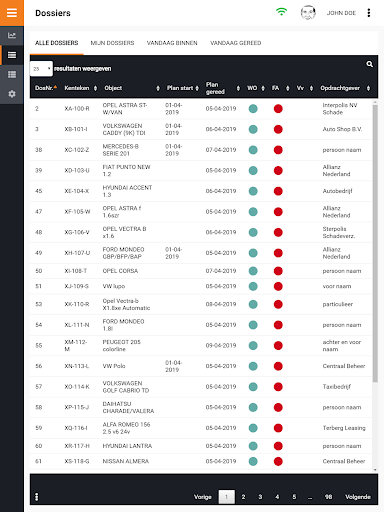Click the table vertical scrollbar
The width and height of the screenshot is (384, 512).
tap(375, 243)
